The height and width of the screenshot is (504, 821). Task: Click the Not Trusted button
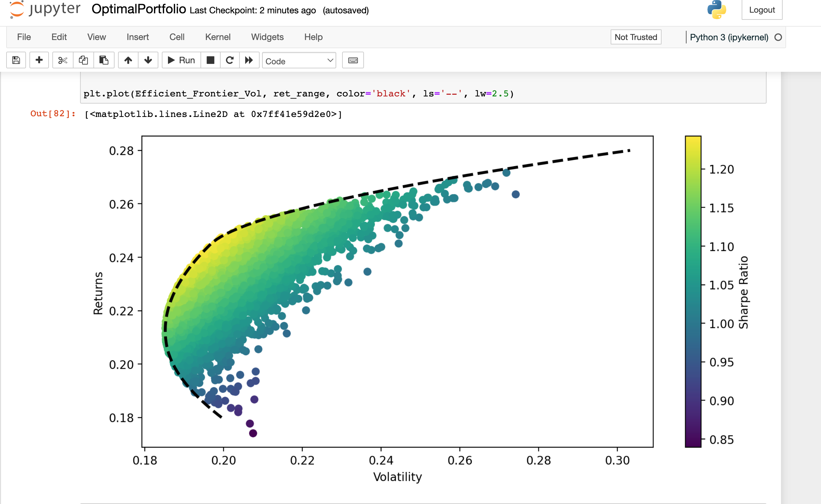(636, 37)
